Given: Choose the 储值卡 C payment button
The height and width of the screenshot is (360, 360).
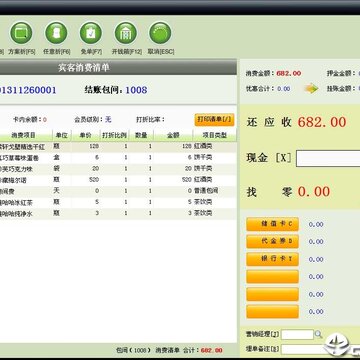Looking at the screenshot, I should click(x=272, y=224).
